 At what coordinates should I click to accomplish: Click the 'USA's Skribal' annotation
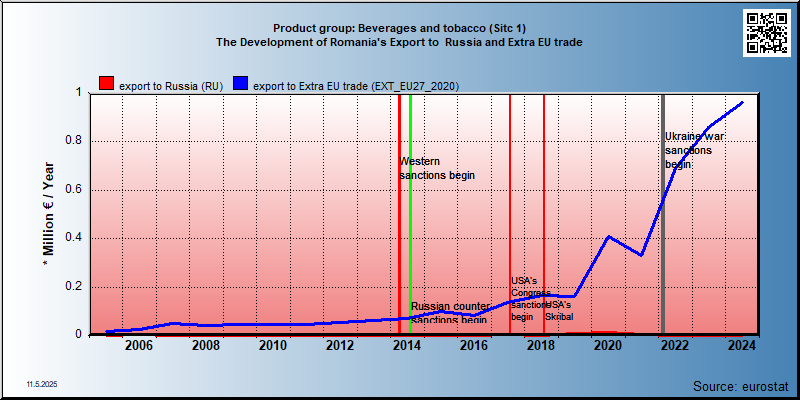[x=559, y=311]
